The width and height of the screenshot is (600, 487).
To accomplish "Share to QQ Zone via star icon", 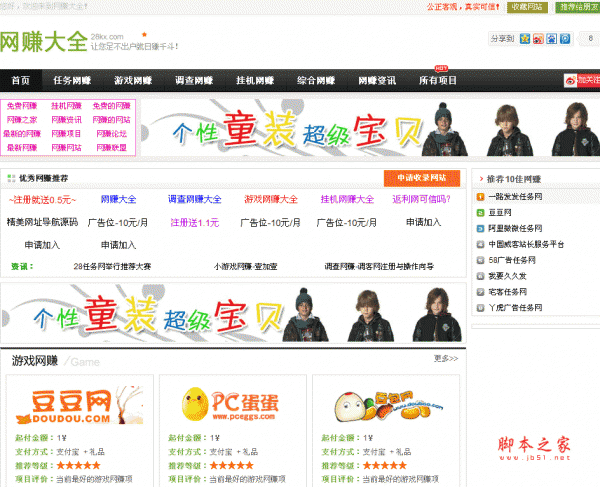I will [x=525, y=39].
